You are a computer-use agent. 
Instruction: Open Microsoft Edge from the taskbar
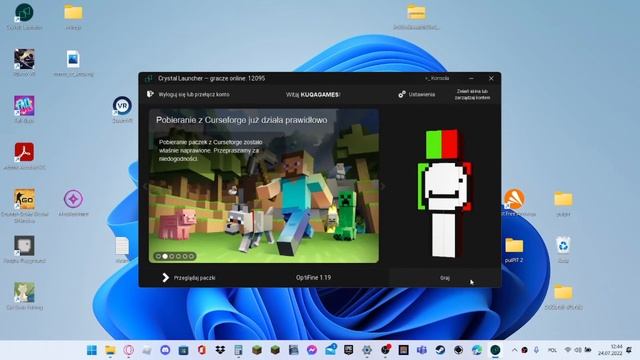pyautogui.click(x=477, y=350)
